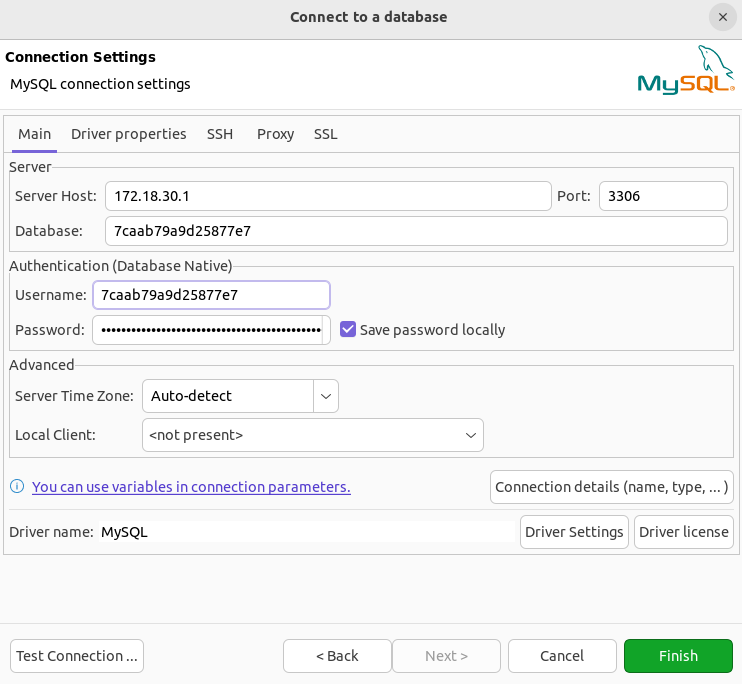This screenshot has height=684, width=742.
Task: Focus the Port number field
Action: pos(662,196)
